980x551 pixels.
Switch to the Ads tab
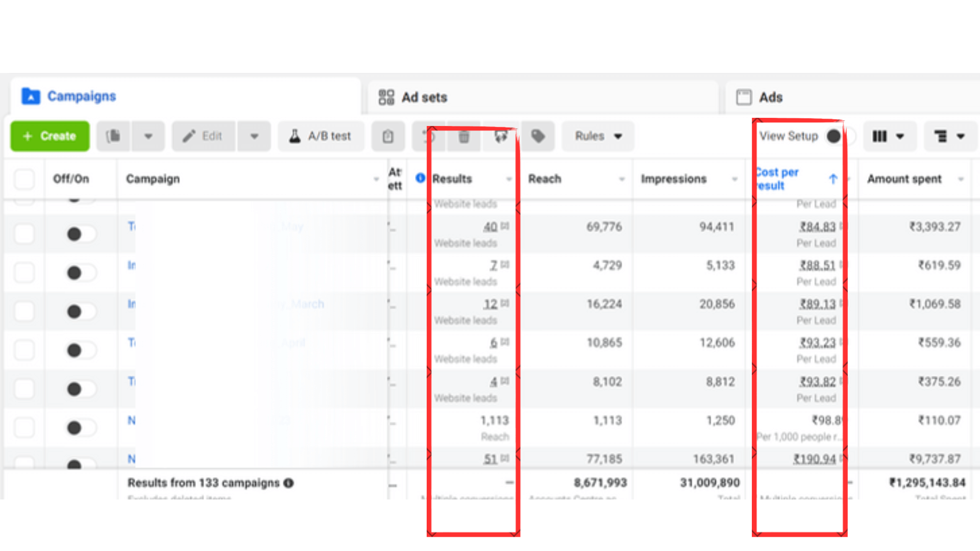(x=770, y=97)
